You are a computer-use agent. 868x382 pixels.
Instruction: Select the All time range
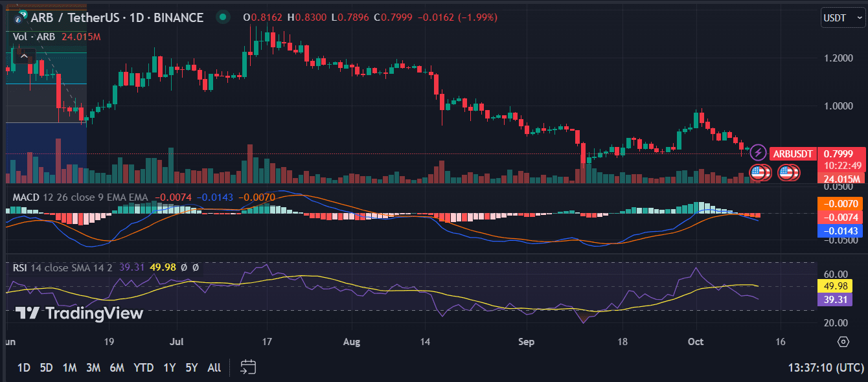(214, 368)
